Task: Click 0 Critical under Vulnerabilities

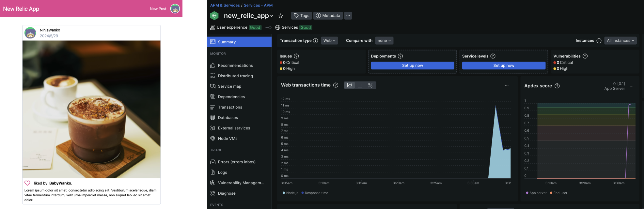Action: (x=563, y=63)
